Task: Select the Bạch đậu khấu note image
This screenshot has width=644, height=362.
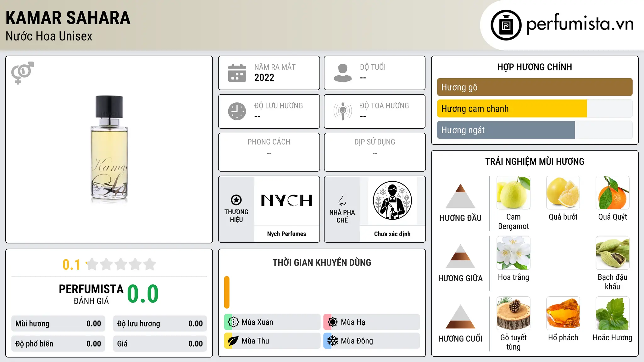Action: pyautogui.click(x=613, y=253)
